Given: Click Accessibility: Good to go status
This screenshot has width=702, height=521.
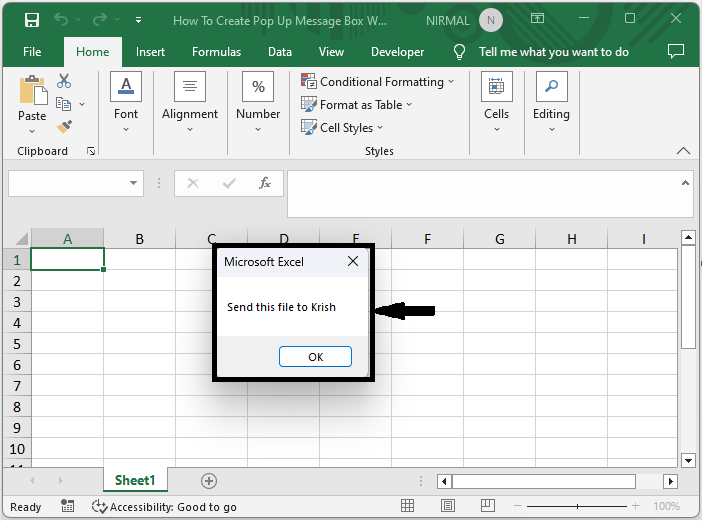Looking at the screenshot, I should point(164,507).
